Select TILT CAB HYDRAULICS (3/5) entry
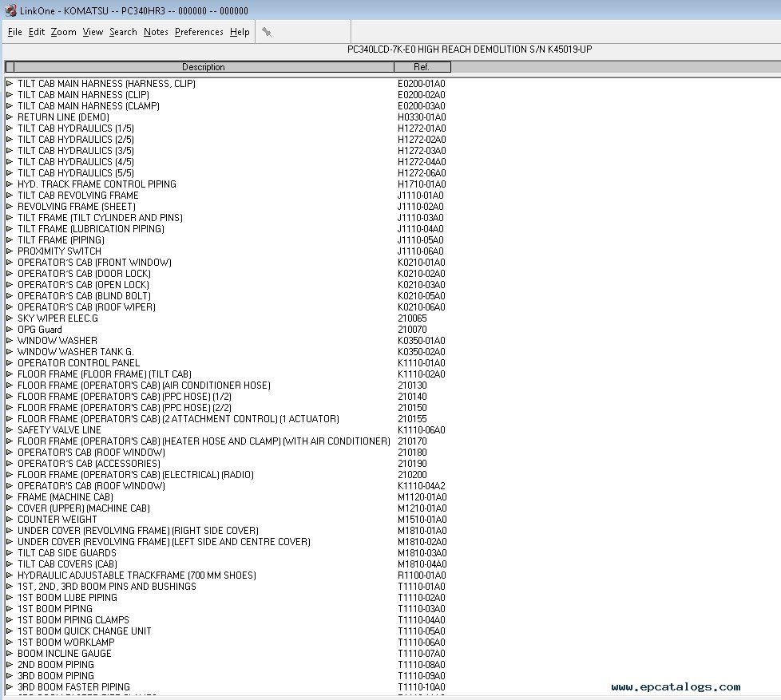Screen dimensions: 781x700 [76, 151]
